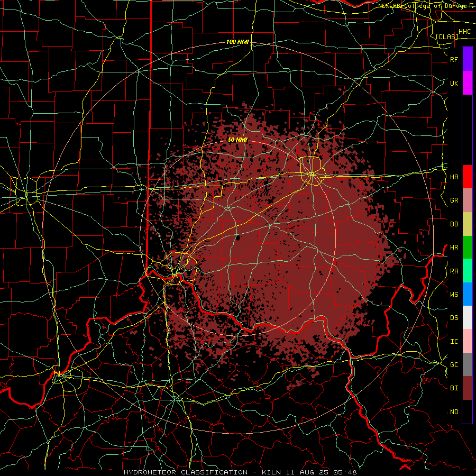Click the BD legend label

(454, 224)
